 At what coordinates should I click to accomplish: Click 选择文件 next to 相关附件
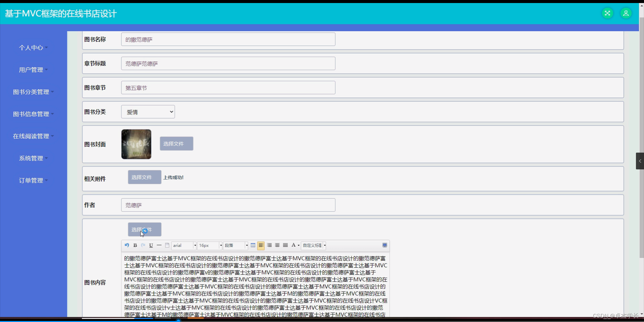144,177
